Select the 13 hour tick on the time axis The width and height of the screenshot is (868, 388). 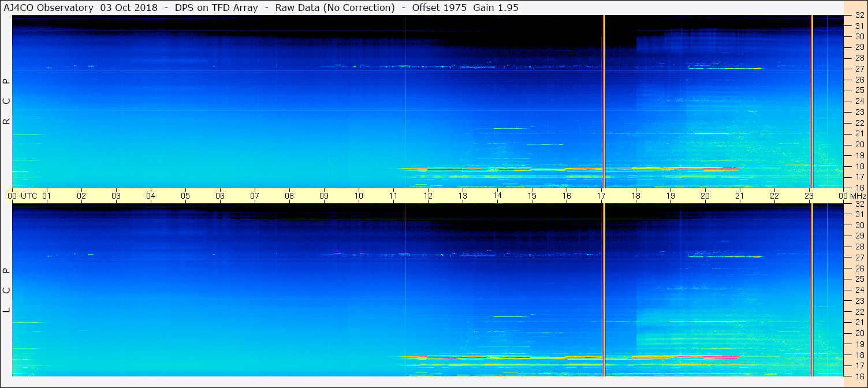click(463, 196)
